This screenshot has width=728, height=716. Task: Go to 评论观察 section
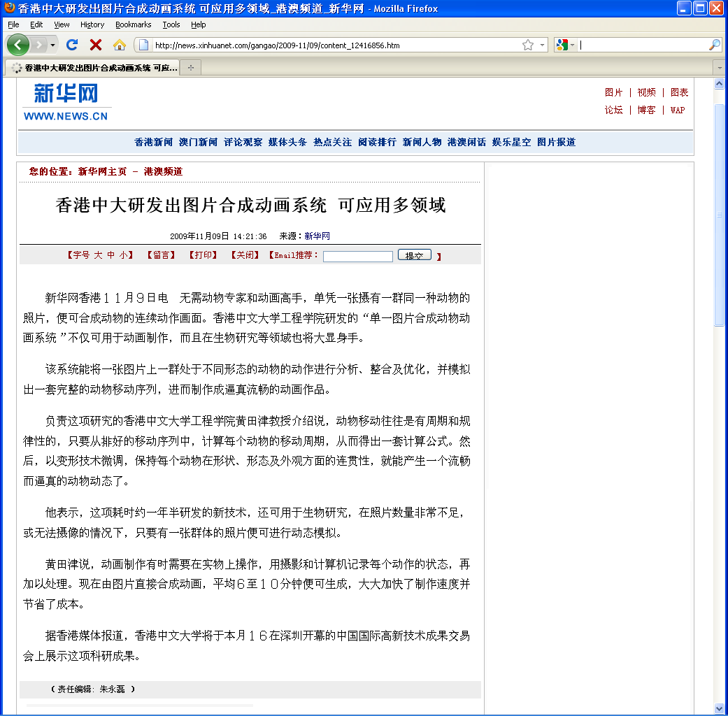click(243, 142)
